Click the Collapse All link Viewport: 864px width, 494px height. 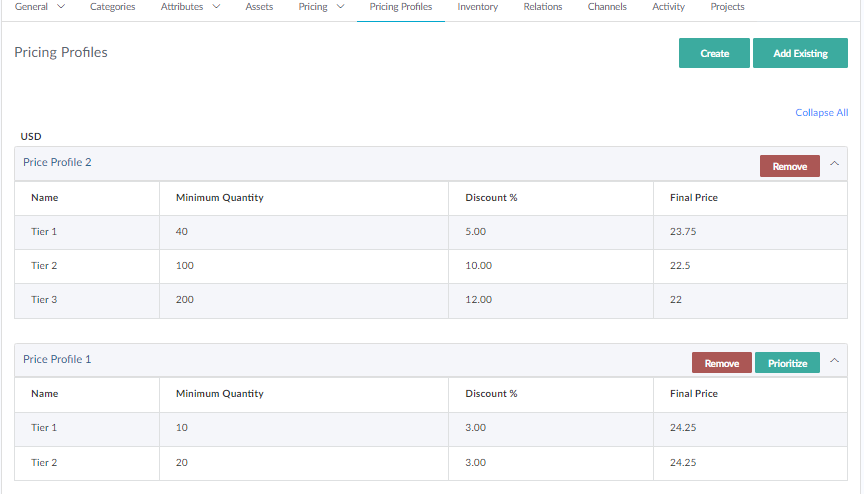[x=821, y=113]
